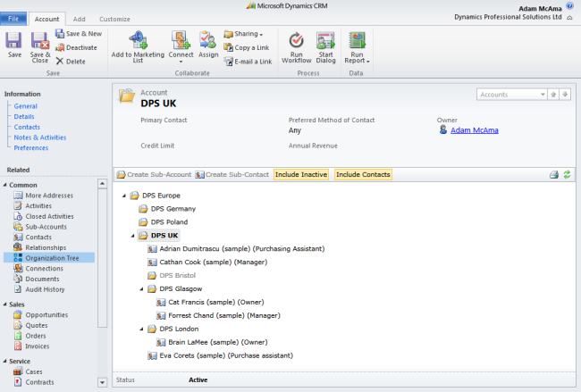581x392 pixels.
Task: Click the print icon in tree toolbar
Action: [x=554, y=175]
